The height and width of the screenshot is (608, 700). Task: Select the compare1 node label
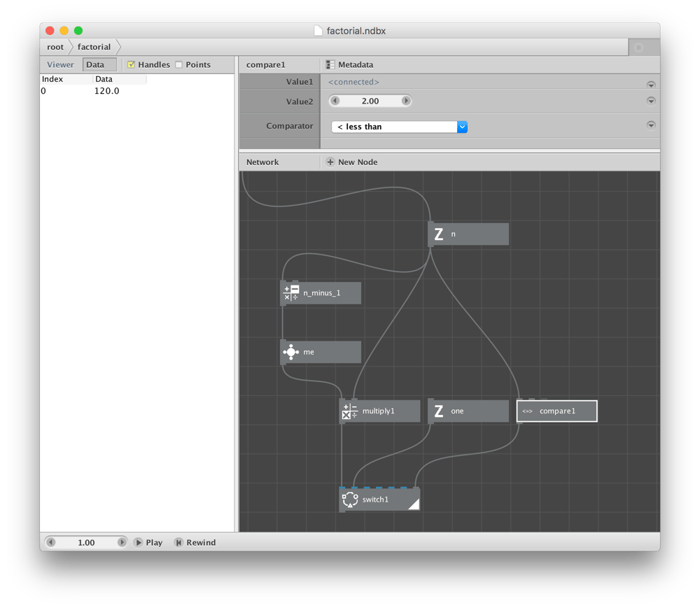coord(558,411)
